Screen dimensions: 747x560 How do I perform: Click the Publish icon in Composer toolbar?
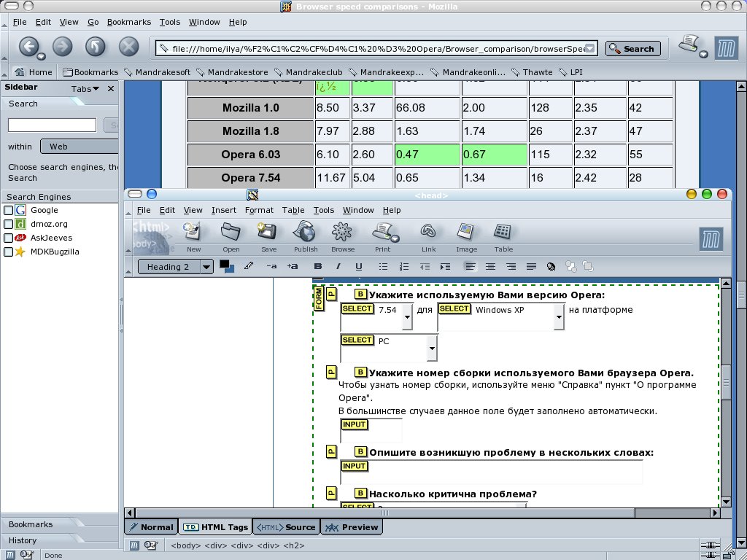pos(306,234)
